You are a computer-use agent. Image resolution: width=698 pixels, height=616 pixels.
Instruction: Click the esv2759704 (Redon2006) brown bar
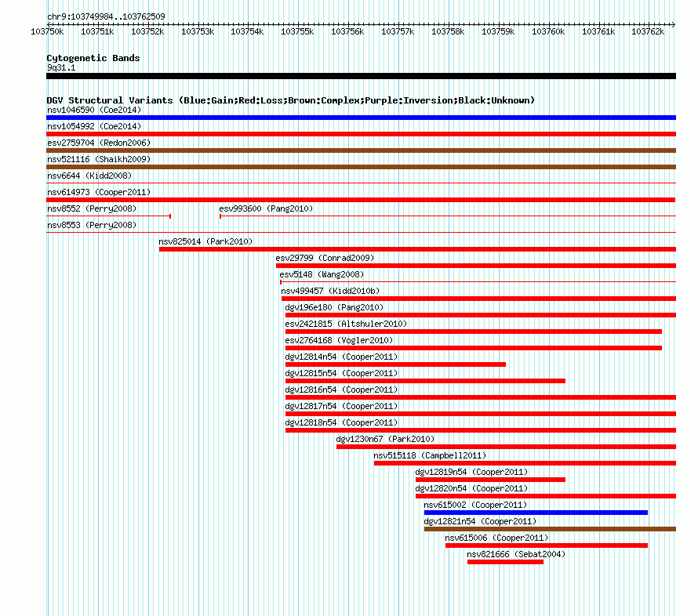coord(361,150)
